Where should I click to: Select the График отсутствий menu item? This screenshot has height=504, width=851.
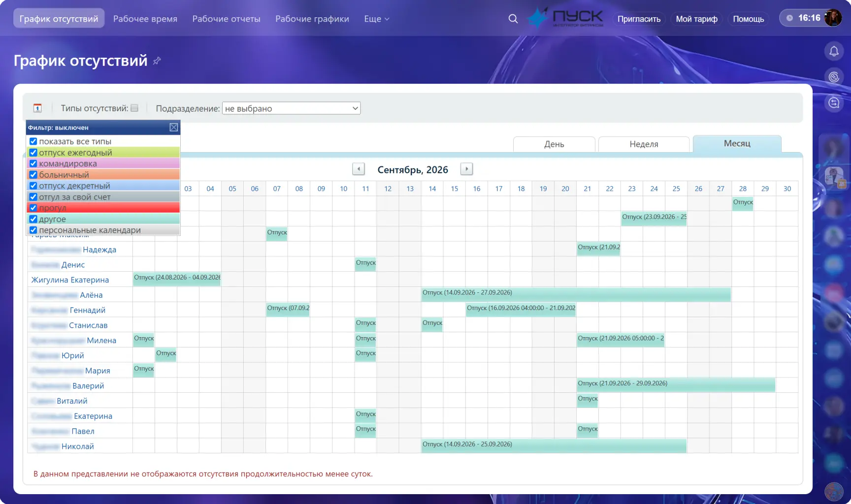[x=59, y=19]
